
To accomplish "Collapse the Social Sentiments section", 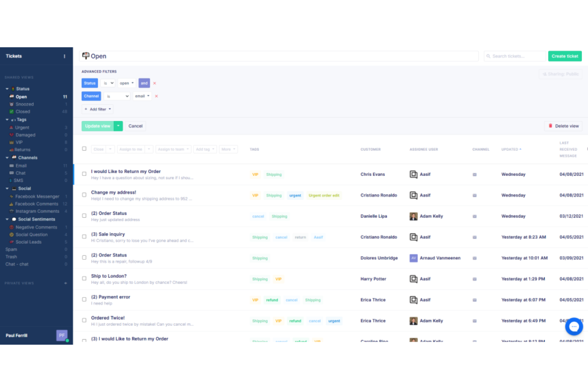I will tap(7, 219).
